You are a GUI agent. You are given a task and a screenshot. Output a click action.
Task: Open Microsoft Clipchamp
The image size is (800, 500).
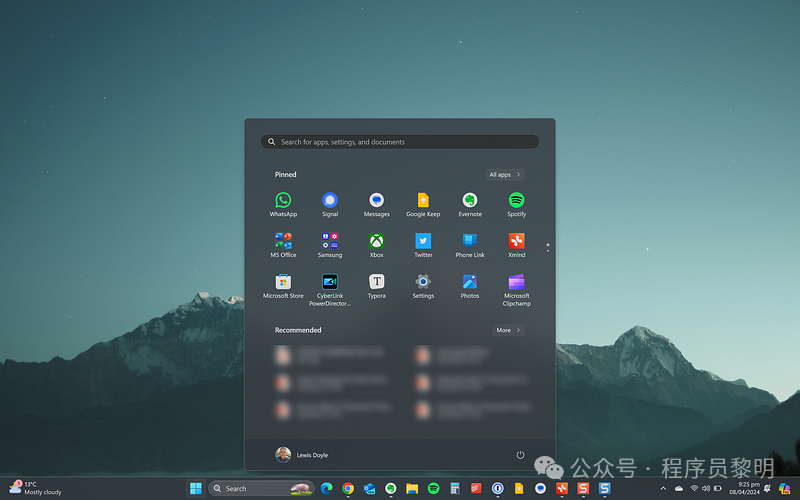click(516, 290)
